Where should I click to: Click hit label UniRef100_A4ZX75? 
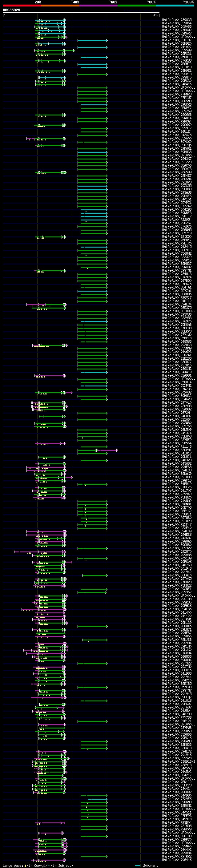[177, 135]
